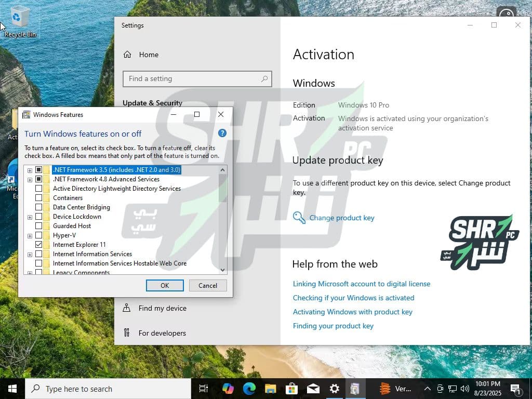This screenshot has height=399, width=532.
Task: Click the volume speaker icon in tray
Action: point(465,389)
